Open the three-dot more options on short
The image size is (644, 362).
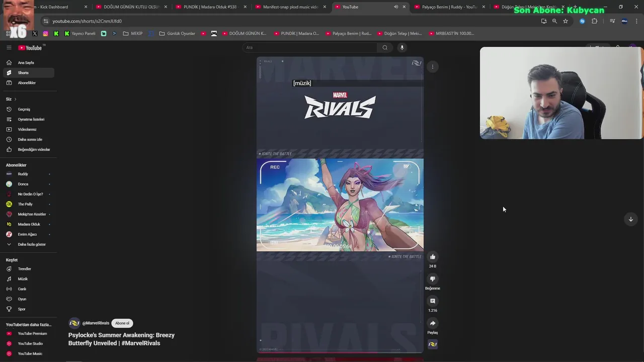(433, 67)
